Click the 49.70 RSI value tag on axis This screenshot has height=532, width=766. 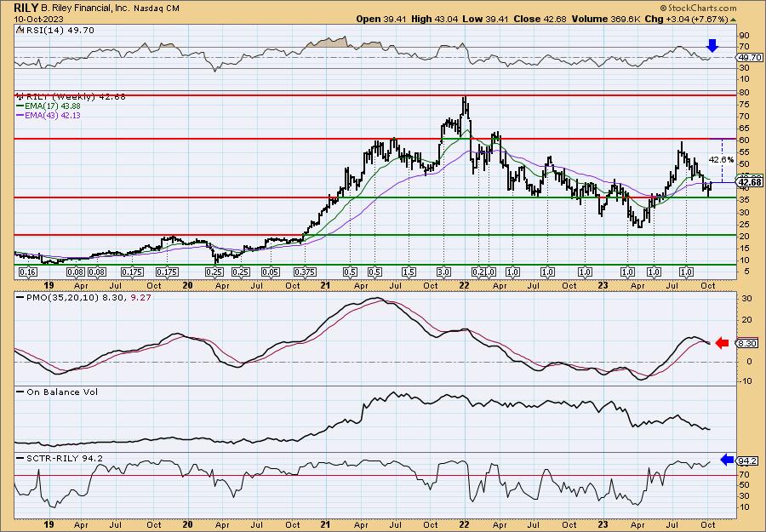(749, 58)
